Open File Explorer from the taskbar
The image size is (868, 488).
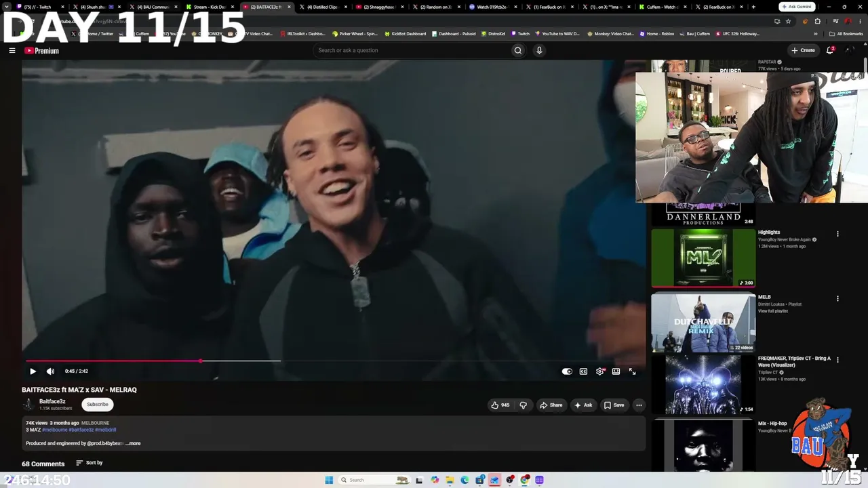tap(450, 480)
